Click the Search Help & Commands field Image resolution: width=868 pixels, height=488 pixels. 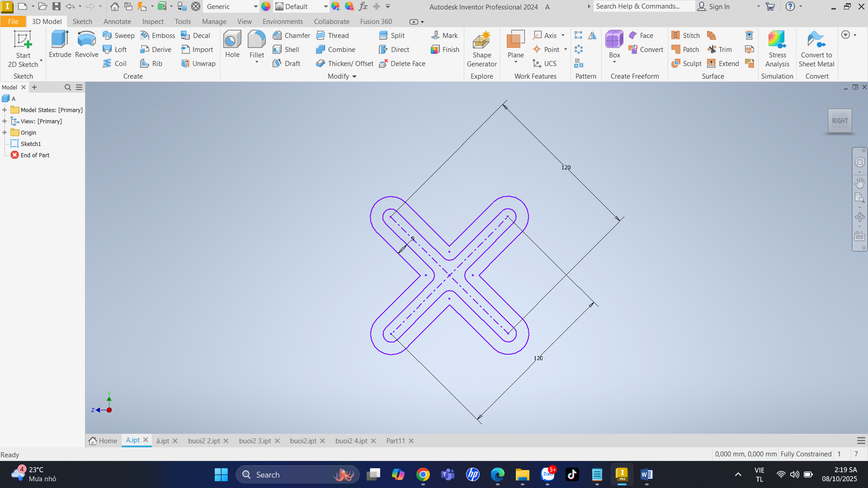[642, 6]
